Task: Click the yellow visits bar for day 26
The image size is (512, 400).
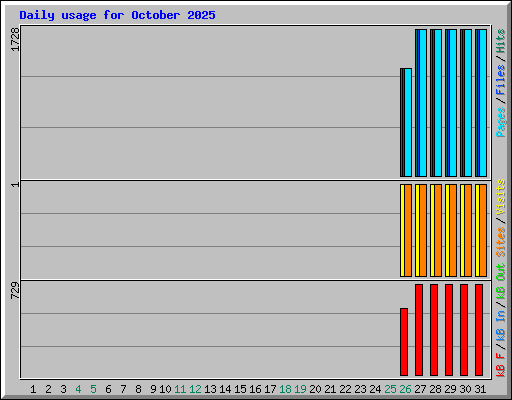Action: [402, 230]
